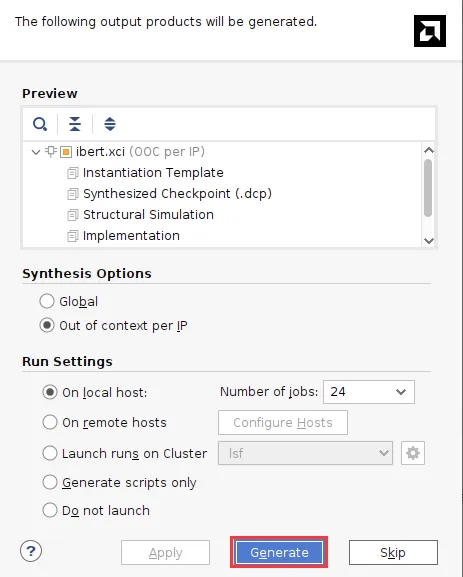Open the Number of jobs dropdown

click(x=369, y=392)
